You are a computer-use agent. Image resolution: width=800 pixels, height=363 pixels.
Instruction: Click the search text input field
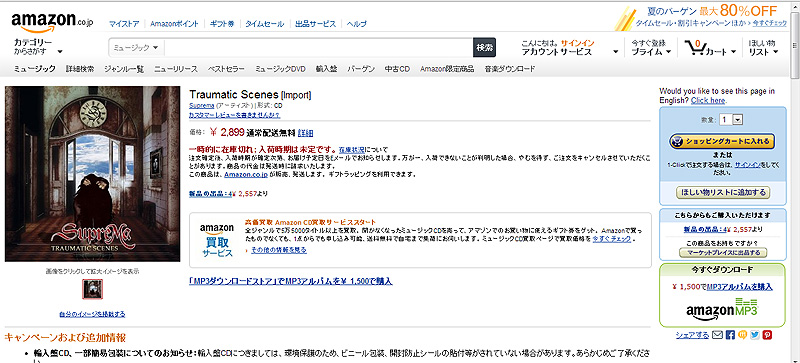point(319,47)
